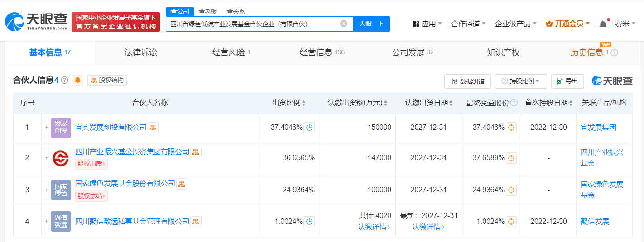Click the 国家绿色 company logo

point(61,190)
